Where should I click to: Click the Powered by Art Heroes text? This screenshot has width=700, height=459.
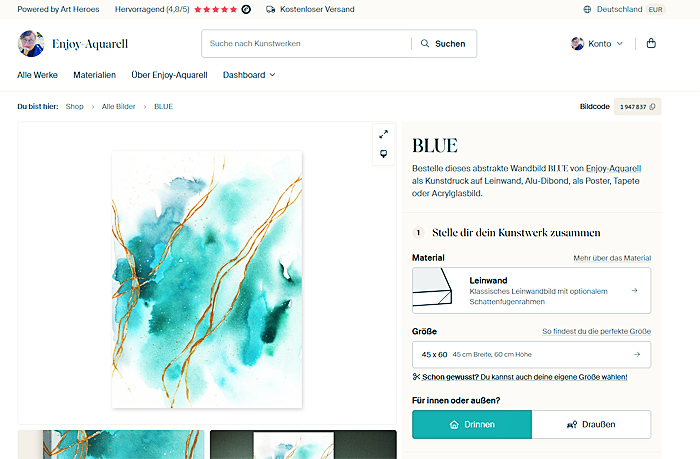(x=58, y=9)
